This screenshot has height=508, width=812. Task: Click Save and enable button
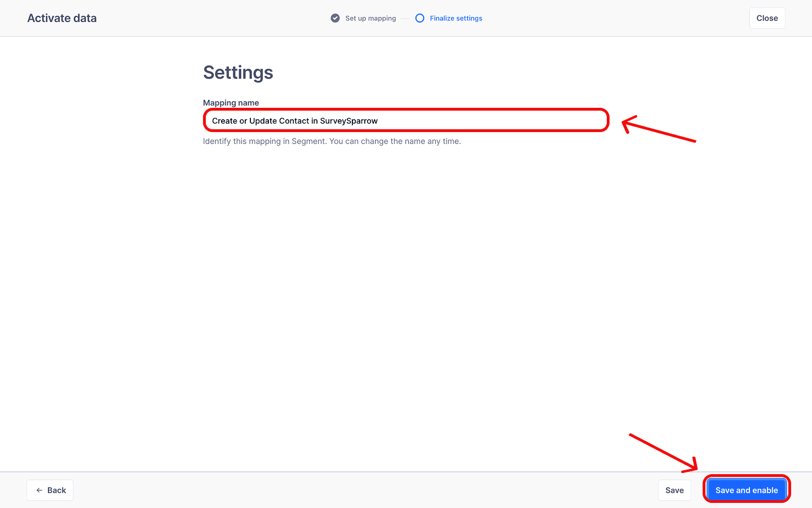click(747, 490)
